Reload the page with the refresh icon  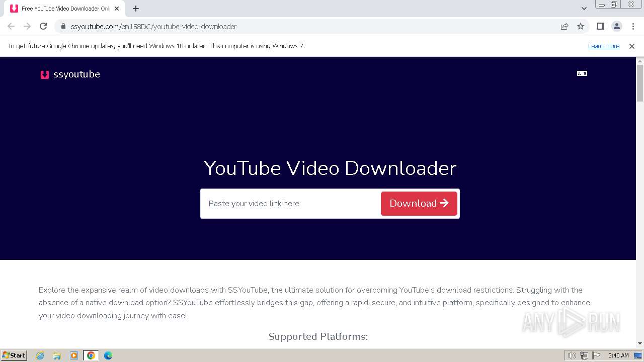pos(43,27)
